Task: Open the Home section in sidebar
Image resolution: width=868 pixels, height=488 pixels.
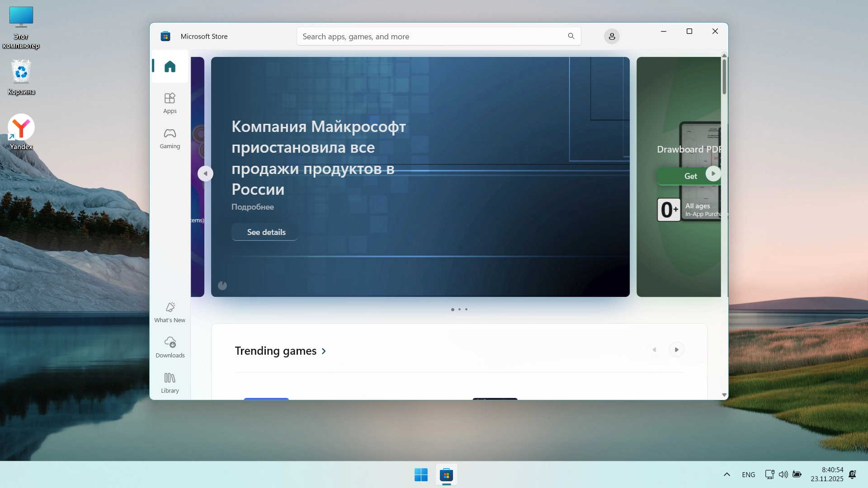Action: (x=170, y=67)
